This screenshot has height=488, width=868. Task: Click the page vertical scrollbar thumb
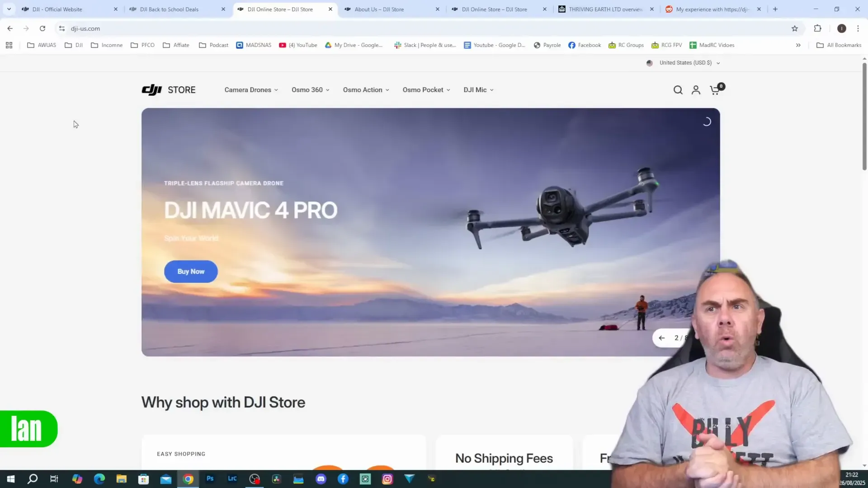(864, 117)
